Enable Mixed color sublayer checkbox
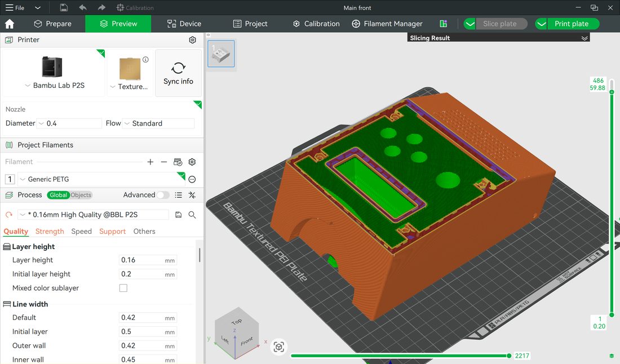620x364 pixels. 123,288
